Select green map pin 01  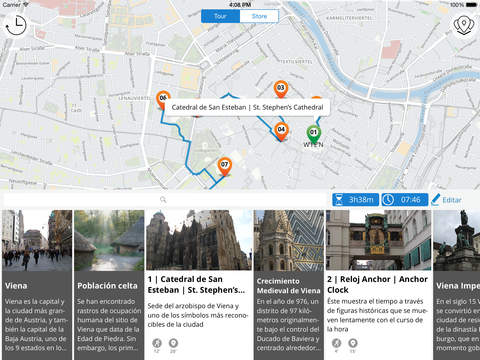pos(313,134)
